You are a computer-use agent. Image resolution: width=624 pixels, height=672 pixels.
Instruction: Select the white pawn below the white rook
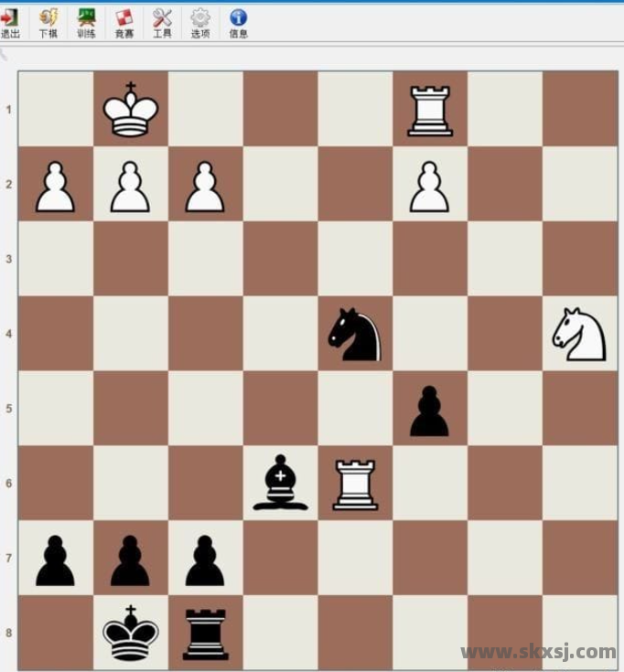tap(430, 186)
